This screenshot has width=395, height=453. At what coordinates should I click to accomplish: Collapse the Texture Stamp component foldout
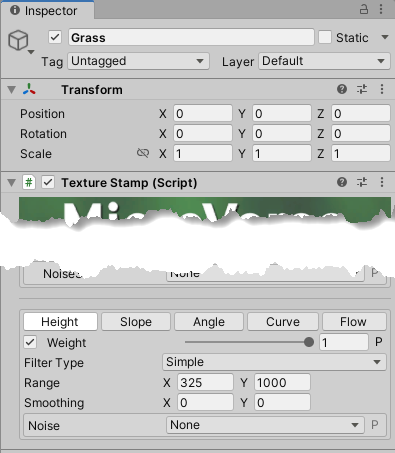[x=12, y=183]
